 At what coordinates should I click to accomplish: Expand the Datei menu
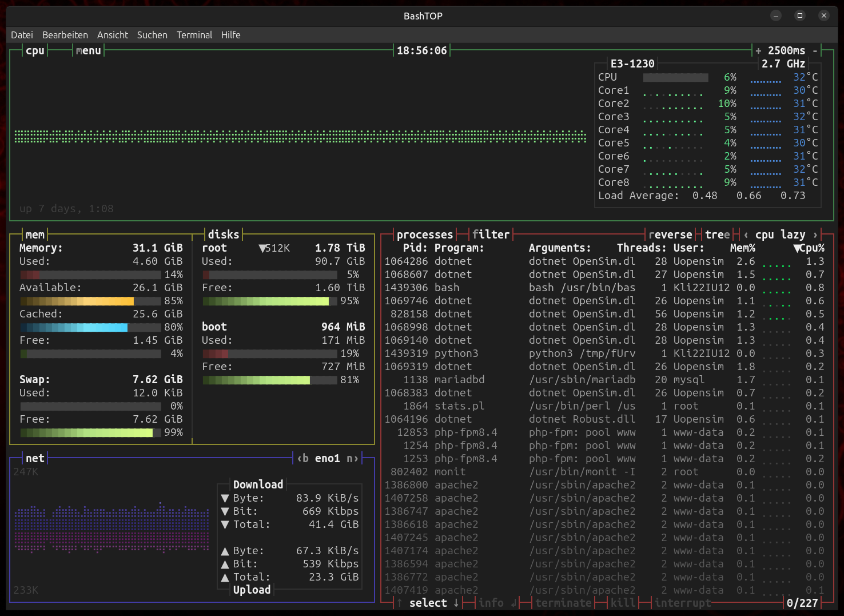point(22,35)
